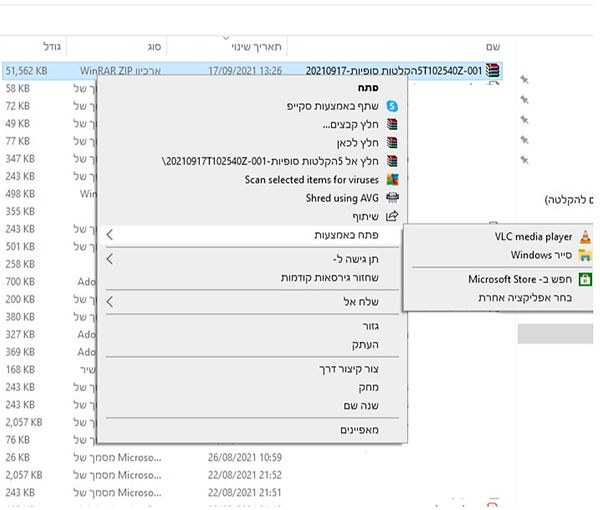Click the AVG shredder icon
Image resolution: width=600 pixels, height=510 pixels.
(x=392, y=198)
